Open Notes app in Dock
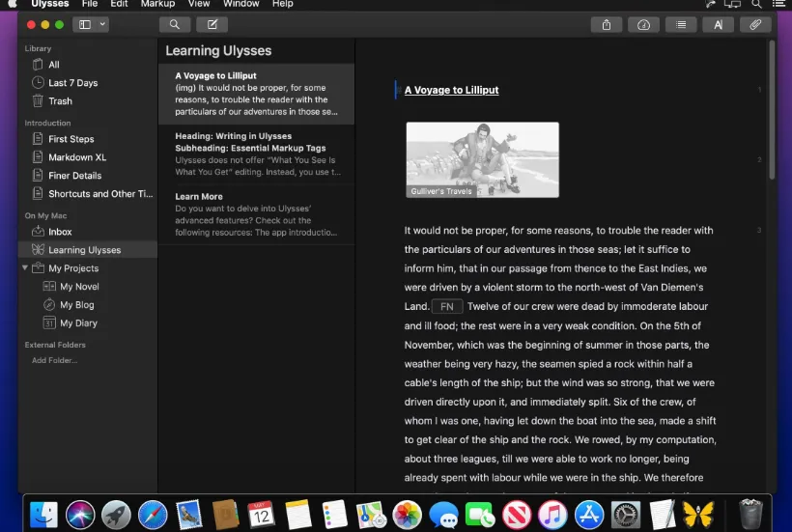792x532 pixels. 298,515
